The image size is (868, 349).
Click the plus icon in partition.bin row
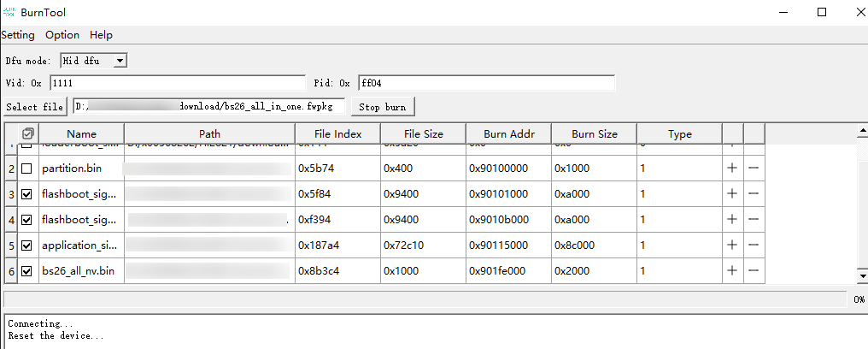coord(732,169)
